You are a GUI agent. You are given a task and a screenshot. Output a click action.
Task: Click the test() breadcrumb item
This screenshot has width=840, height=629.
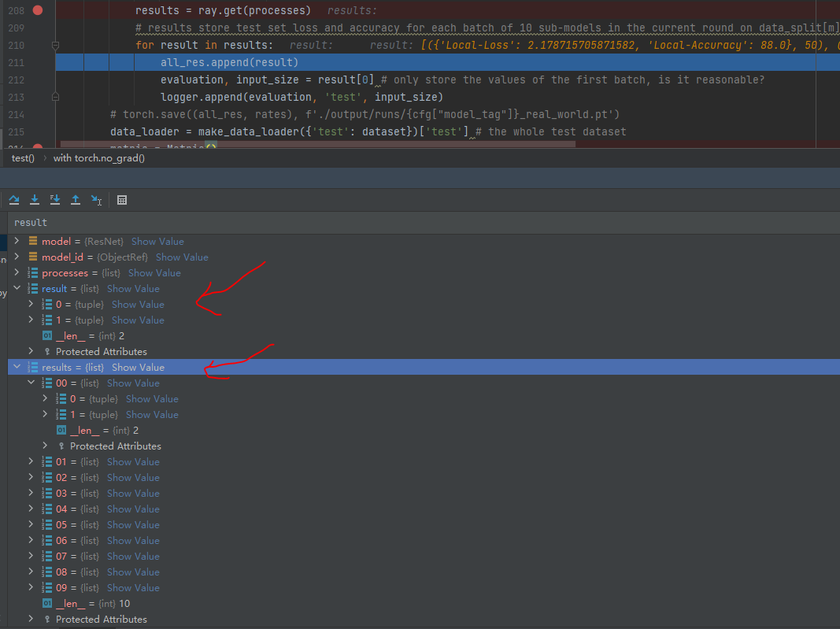[20, 157]
